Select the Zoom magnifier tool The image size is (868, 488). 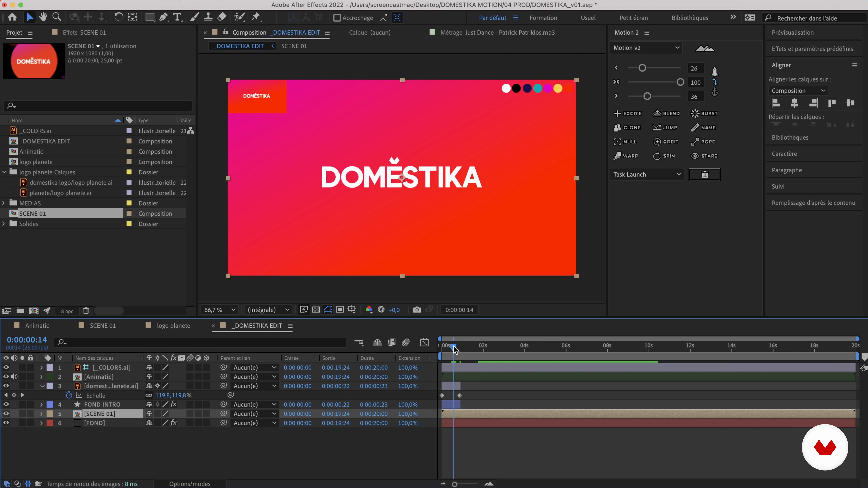click(57, 17)
